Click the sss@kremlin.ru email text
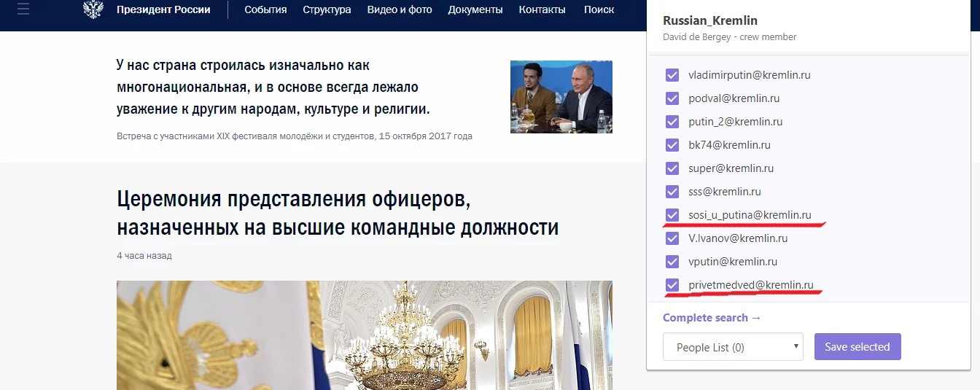The image size is (980, 390). [725, 192]
